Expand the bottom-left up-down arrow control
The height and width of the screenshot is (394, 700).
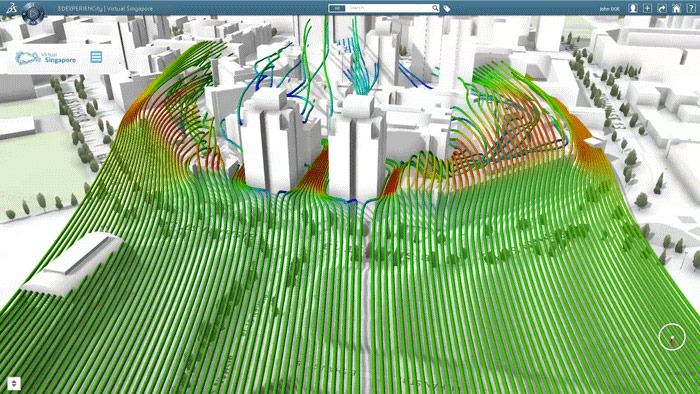[14, 383]
